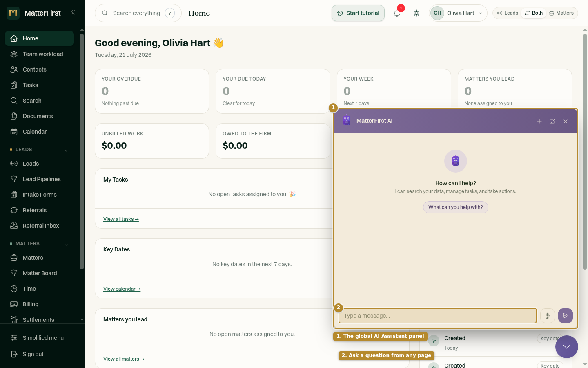Send the AI message with arrow icon
This screenshot has height=368, width=588.
tap(566, 316)
